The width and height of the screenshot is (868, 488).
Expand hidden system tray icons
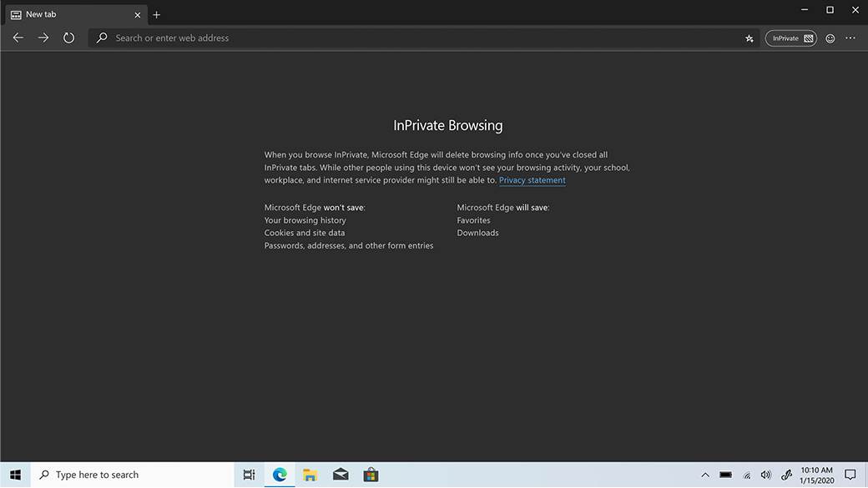point(705,474)
